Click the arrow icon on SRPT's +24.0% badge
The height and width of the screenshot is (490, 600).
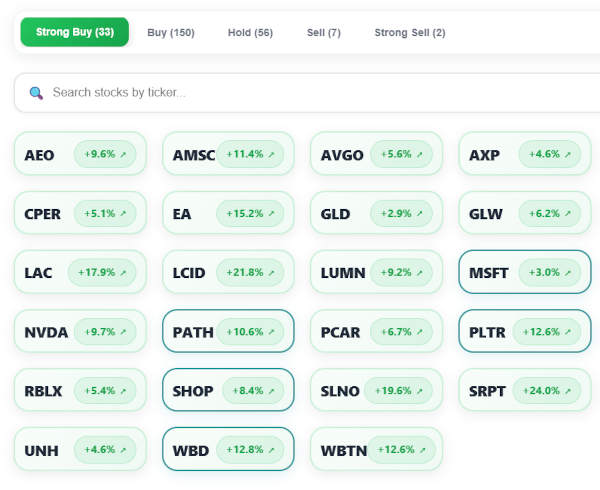(567, 391)
